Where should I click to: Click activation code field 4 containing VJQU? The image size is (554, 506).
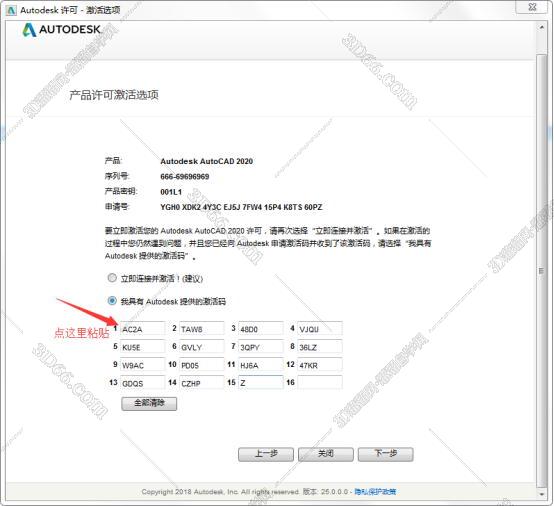pos(320,329)
